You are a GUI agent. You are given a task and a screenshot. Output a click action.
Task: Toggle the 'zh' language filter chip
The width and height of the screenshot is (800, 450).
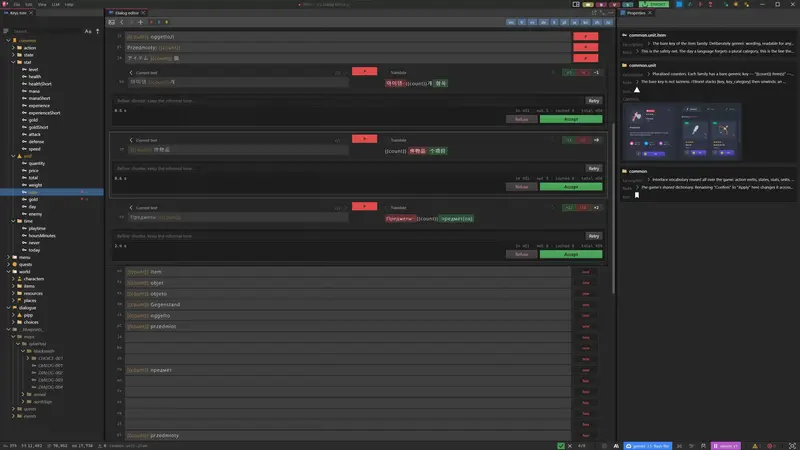point(597,22)
